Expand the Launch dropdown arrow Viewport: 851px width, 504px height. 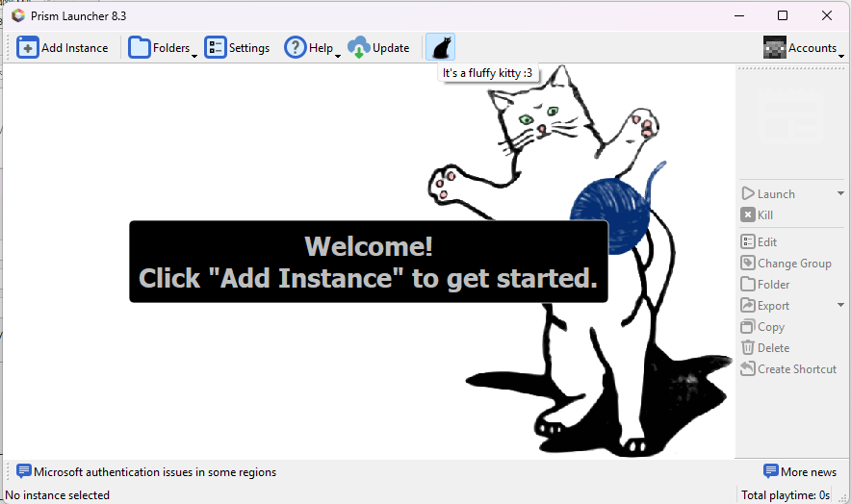point(840,194)
